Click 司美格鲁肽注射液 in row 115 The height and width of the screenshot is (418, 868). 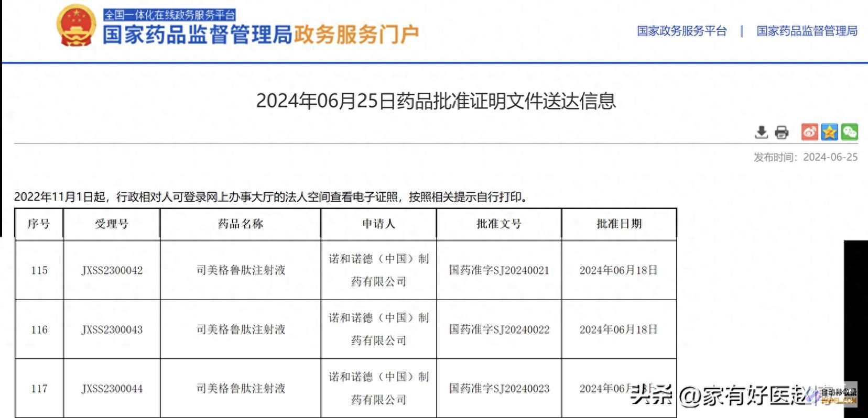coord(241,270)
